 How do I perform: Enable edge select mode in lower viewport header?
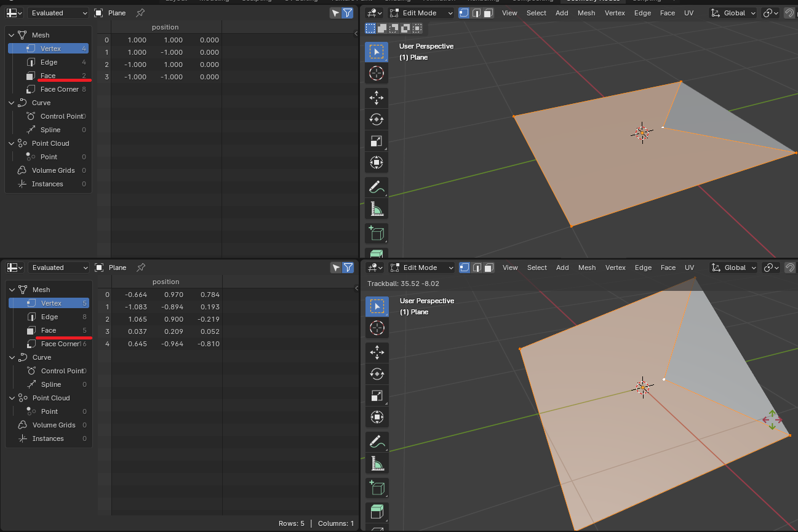coord(477,268)
